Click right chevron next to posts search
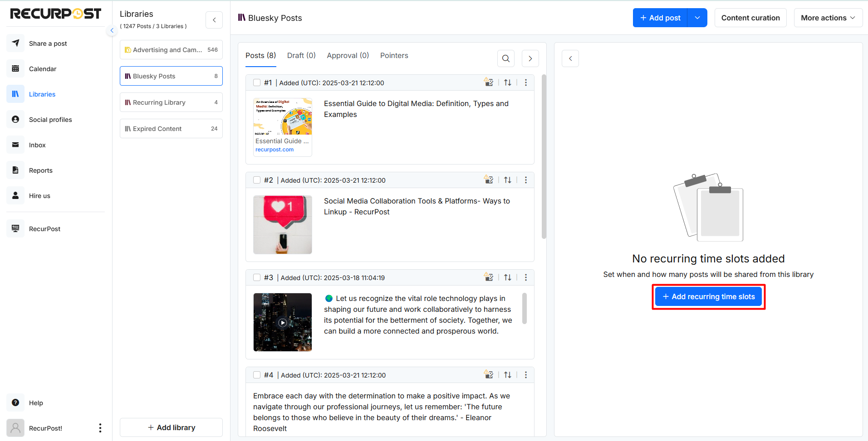The height and width of the screenshot is (441, 868). (x=530, y=58)
